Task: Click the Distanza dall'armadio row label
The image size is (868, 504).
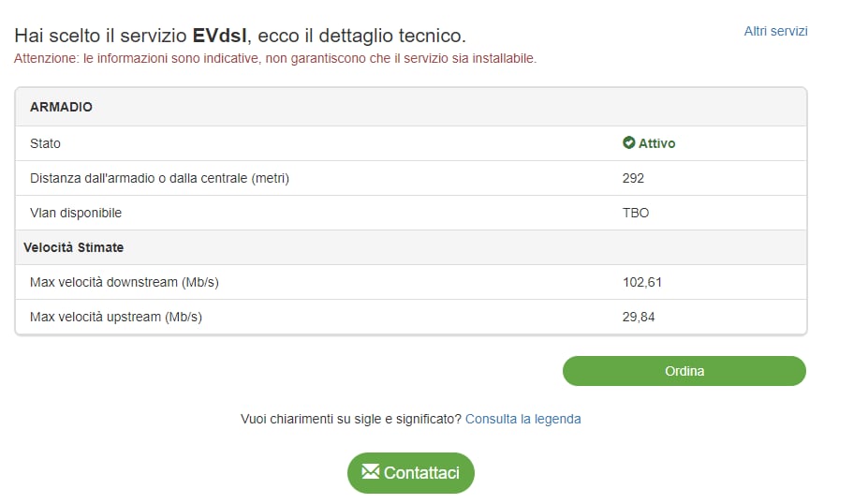Action: coord(159,178)
